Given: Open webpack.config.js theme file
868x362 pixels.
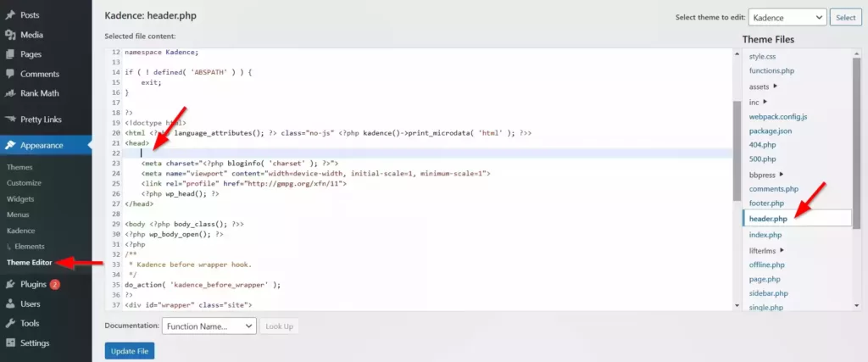Looking at the screenshot, I should [x=778, y=117].
